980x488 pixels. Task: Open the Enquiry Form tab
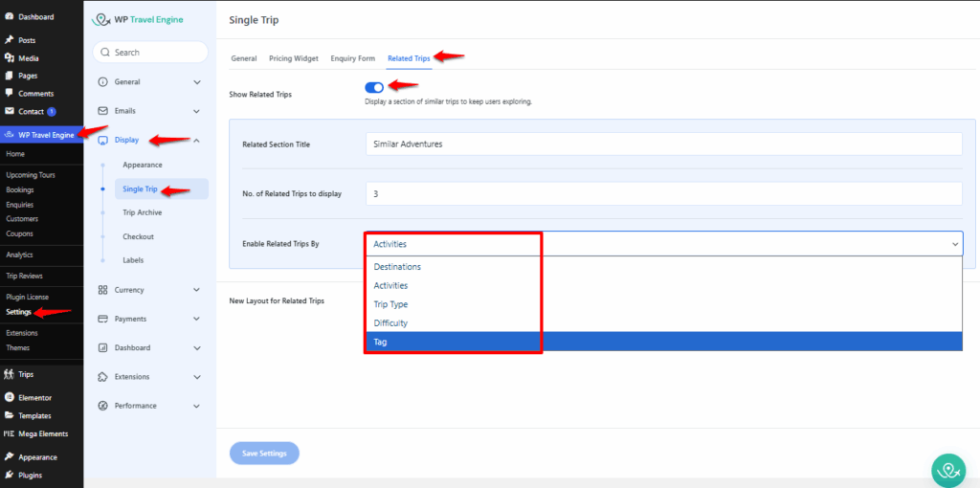pyautogui.click(x=351, y=58)
